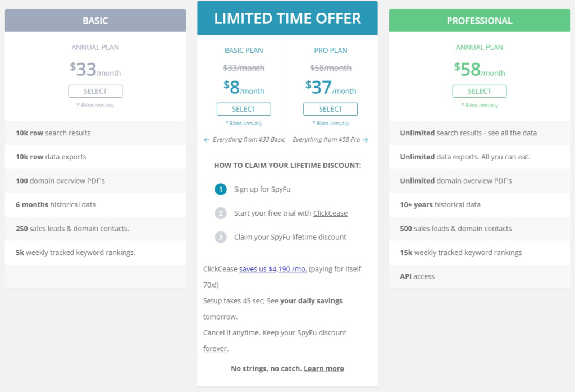Click the left arrow beside Everything from $33 Basic
This screenshot has width=575, height=392.
[x=207, y=140]
